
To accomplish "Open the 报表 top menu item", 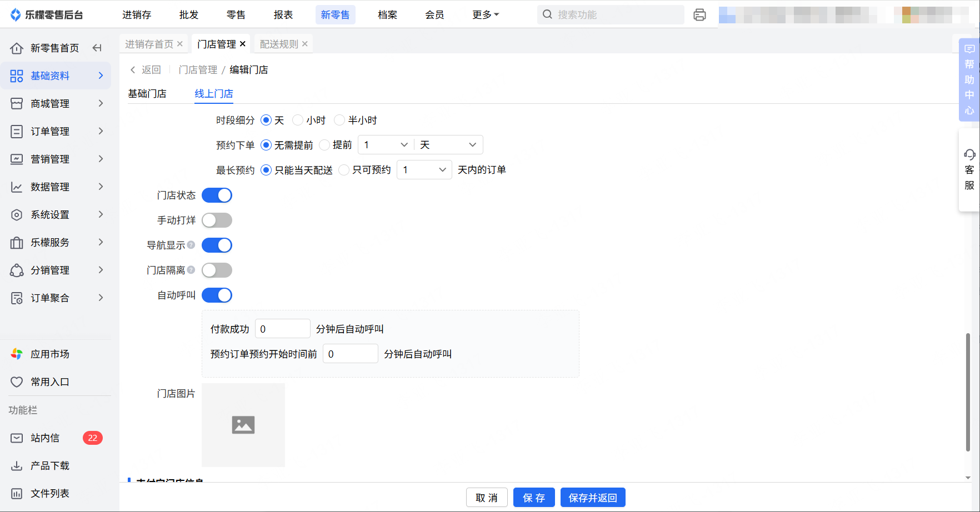I will [283, 15].
